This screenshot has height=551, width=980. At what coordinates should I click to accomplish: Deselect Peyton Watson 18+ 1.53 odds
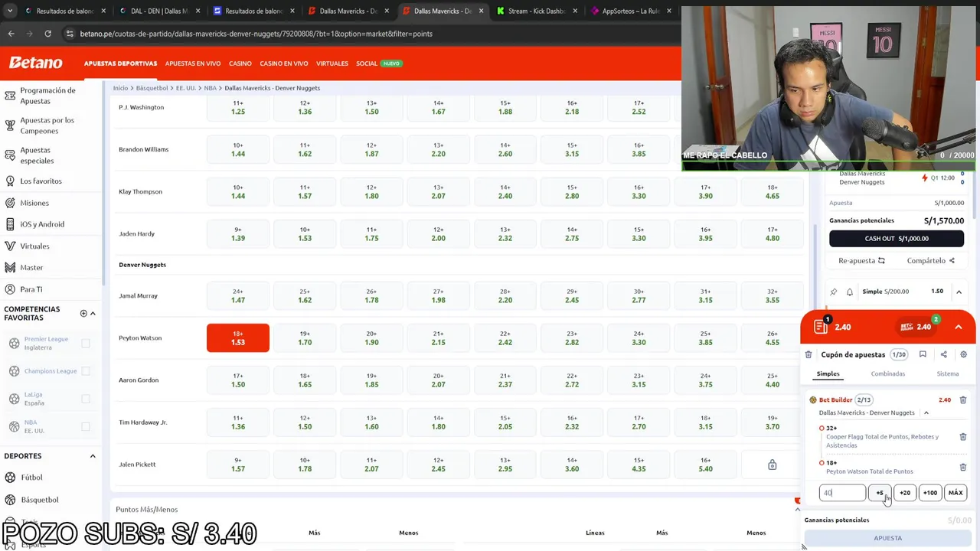point(238,338)
